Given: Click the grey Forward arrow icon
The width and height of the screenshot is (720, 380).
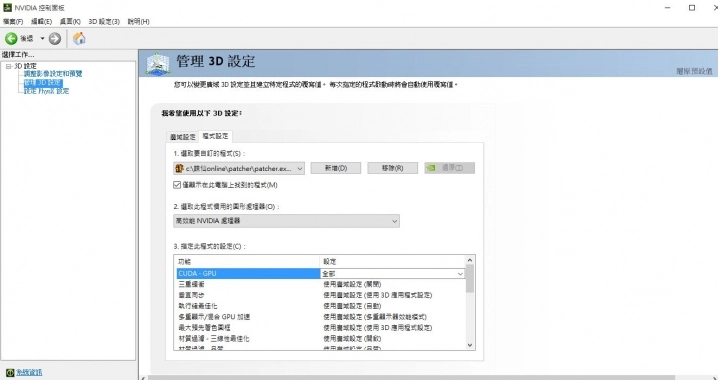Looking at the screenshot, I should 55,39.
